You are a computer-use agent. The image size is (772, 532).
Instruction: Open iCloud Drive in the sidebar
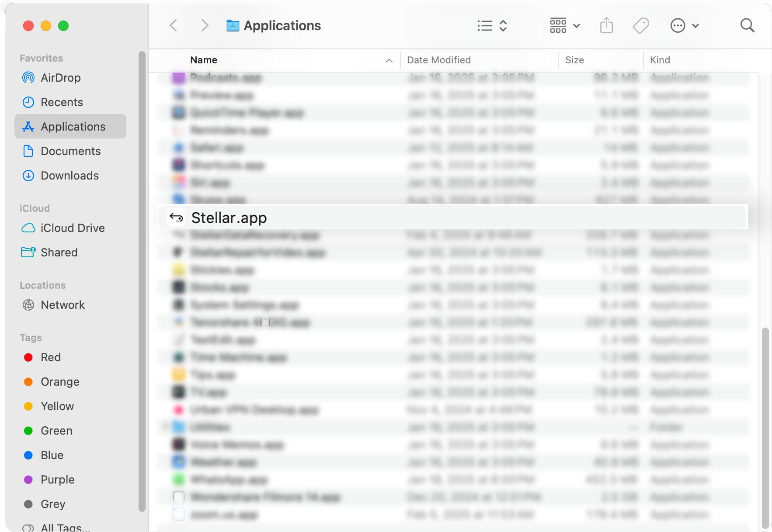pos(70,228)
